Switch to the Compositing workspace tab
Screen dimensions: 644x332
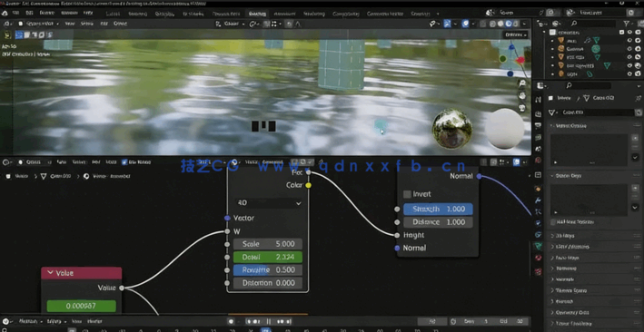(346, 14)
